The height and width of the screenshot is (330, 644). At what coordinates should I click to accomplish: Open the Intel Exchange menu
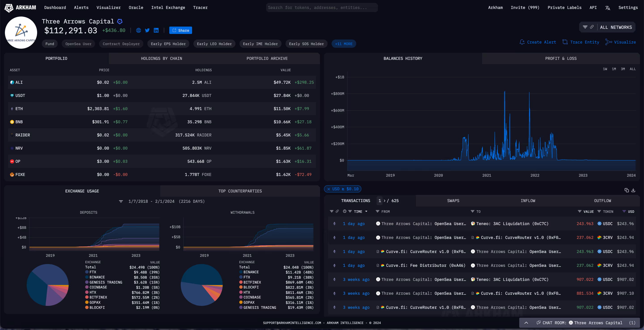(x=168, y=8)
